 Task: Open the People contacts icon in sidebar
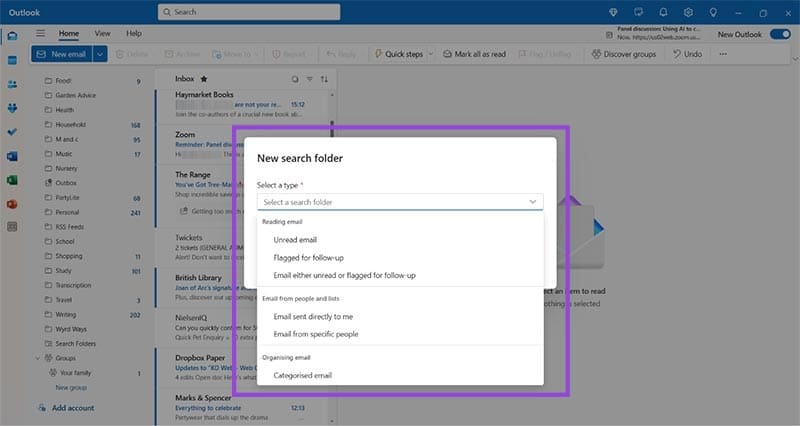coord(12,84)
